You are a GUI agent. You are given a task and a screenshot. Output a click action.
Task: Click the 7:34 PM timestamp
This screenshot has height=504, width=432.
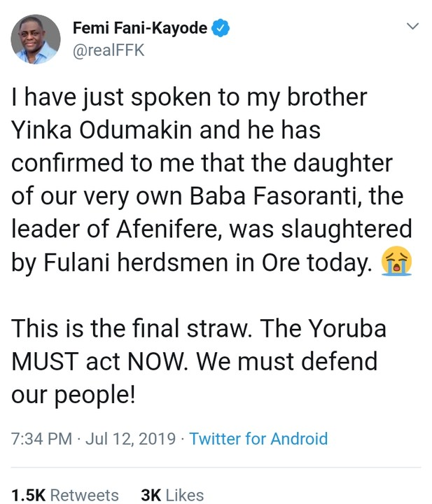41,439
